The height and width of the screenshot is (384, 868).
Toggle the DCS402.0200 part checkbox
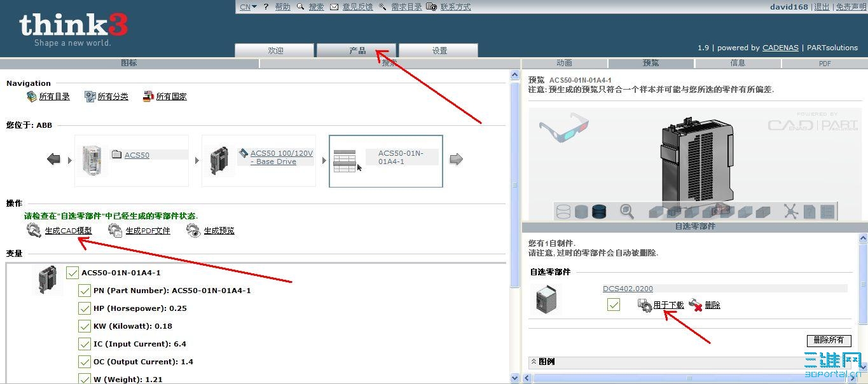pos(614,305)
